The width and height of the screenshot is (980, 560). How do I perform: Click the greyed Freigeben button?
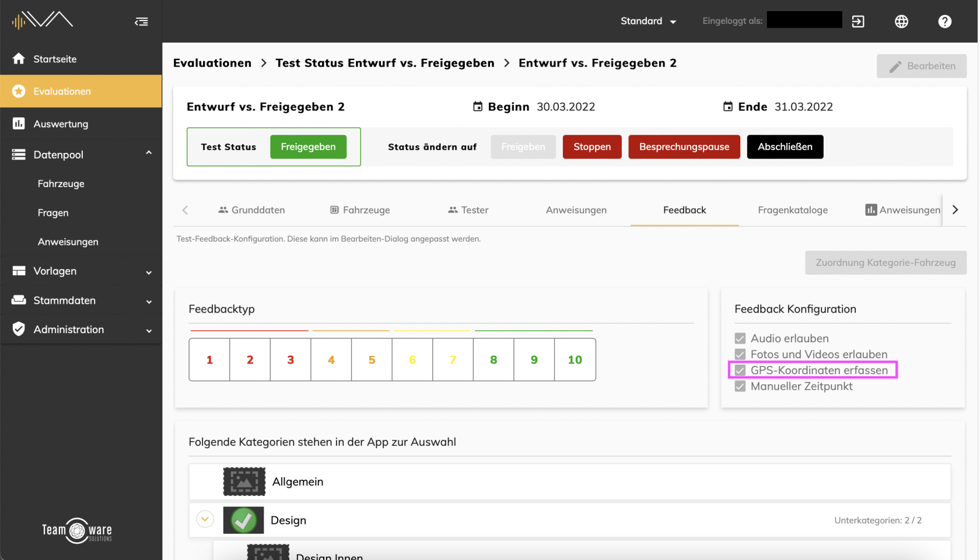523,146
